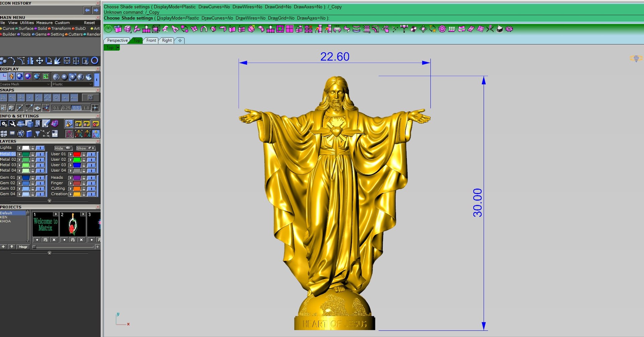Click the crossed tools icon in the SubD toolbar
The image size is (644, 337).
point(490,29)
